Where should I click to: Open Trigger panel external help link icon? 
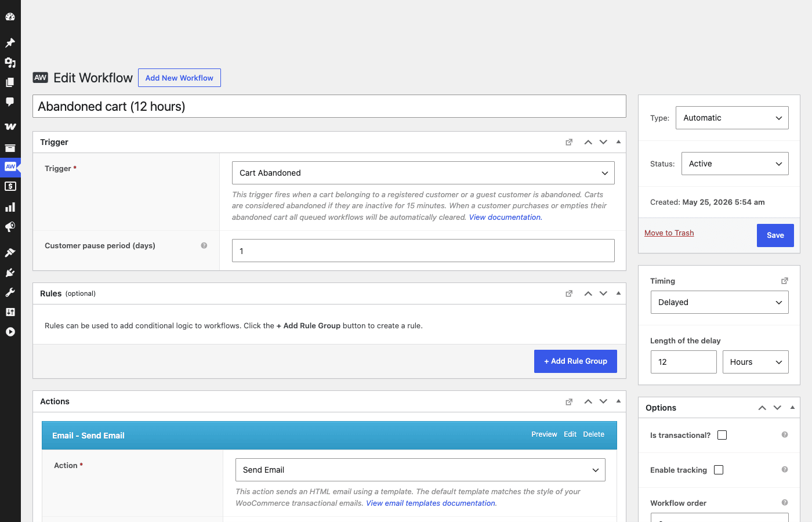click(569, 142)
